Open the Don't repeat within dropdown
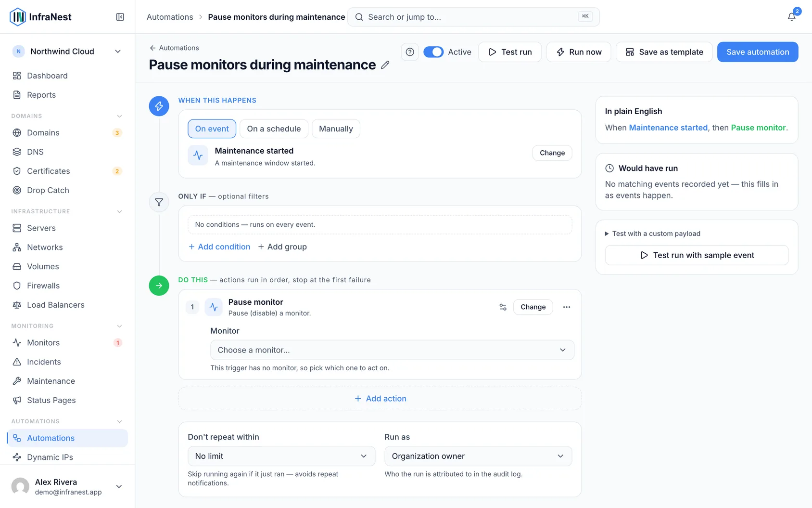812x508 pixels. click(281, 456)
